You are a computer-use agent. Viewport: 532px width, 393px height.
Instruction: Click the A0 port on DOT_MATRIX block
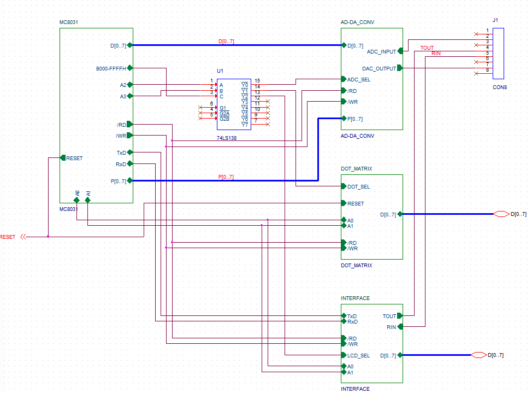(x=344, y=220)
